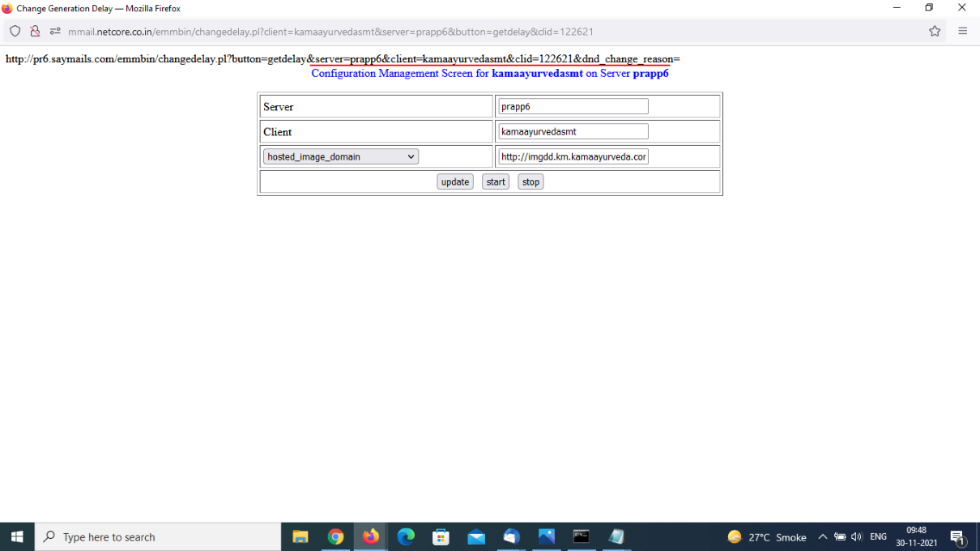
Task: Open the notification center icon
Action: 958,536
